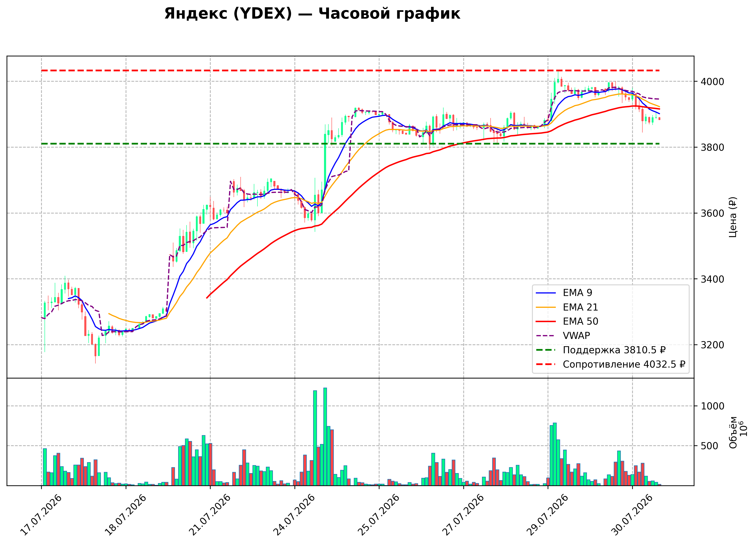Screen dimensions: 756x544
Task: Click the 1000 volume axis label
Action: (x=712, y=406)
